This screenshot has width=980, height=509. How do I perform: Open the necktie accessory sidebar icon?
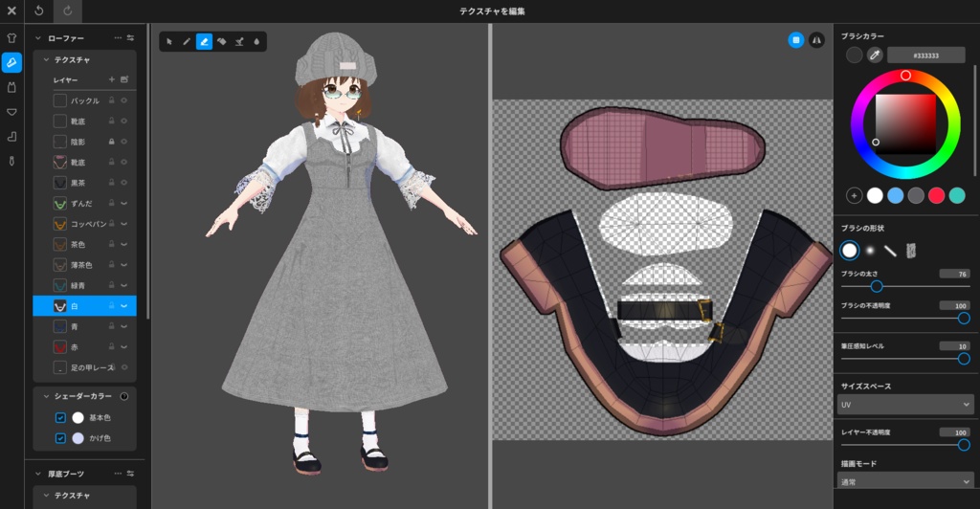pyautogui.click(x=11, y=161)
